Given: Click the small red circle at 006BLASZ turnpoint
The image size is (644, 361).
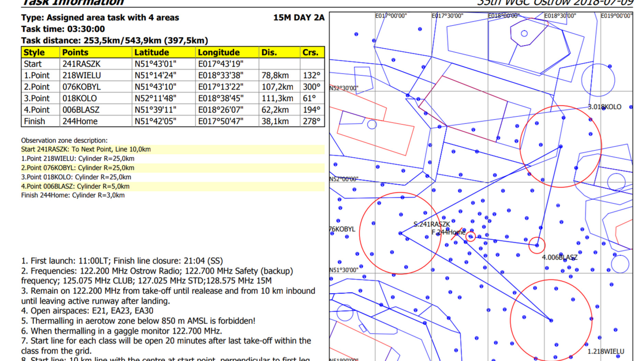Looking at the screenshot, I should pyautogui.click(x=537, y=245).
